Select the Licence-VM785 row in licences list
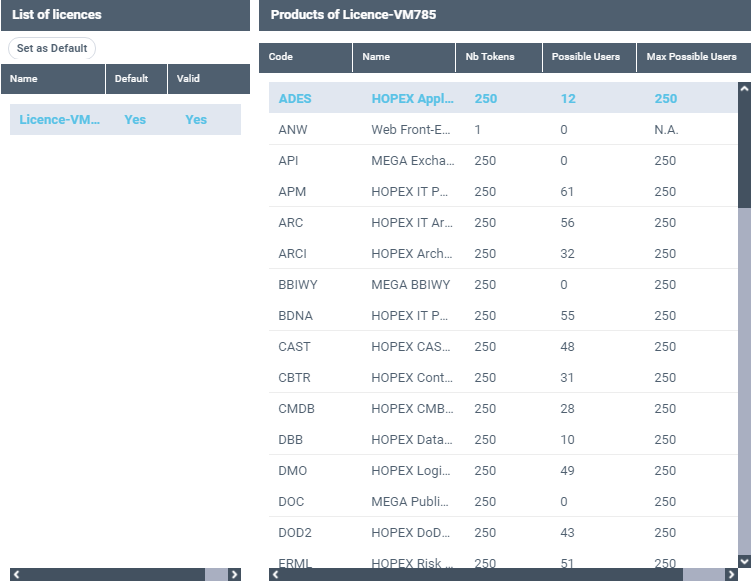The image size is (751, 583). (x=124, y=119)
